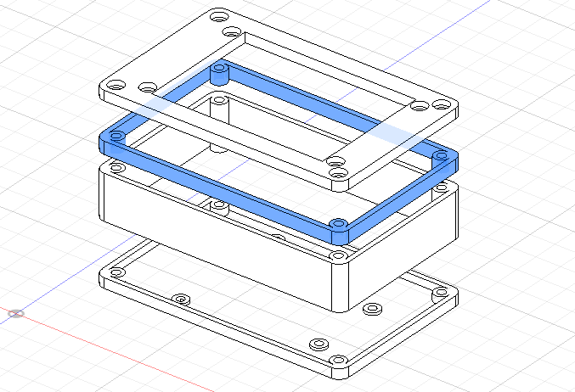Select the blue gasket's right corner boss
Image resolution: width=575 pixels, height=392 pixels.
point(441,155)
